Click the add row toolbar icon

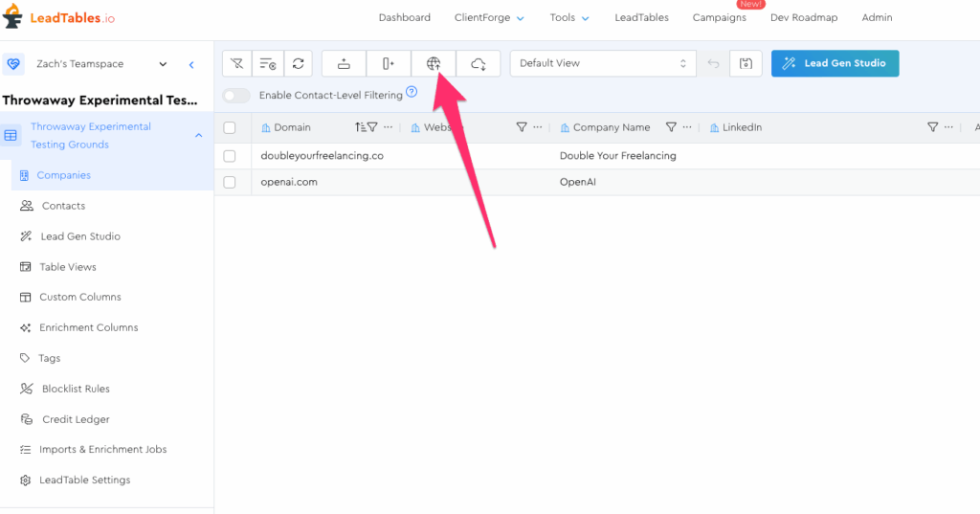[344, 64]
